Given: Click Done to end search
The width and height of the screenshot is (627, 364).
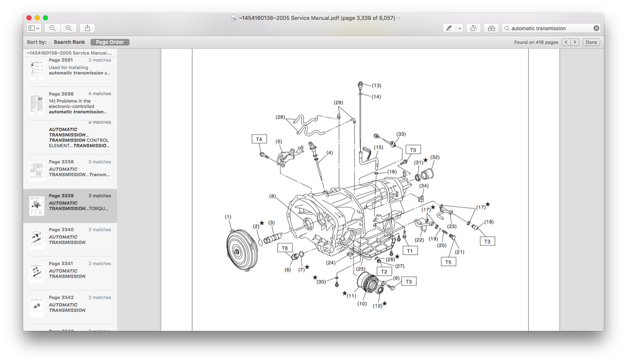Looking at the screenshot, I should 591,42.
